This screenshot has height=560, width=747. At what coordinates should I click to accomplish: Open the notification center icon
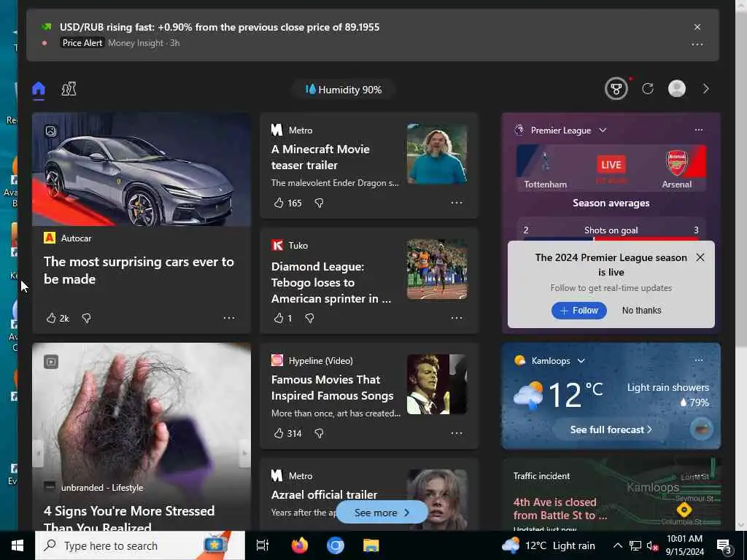pyautogui.click(x=724, y=545)
